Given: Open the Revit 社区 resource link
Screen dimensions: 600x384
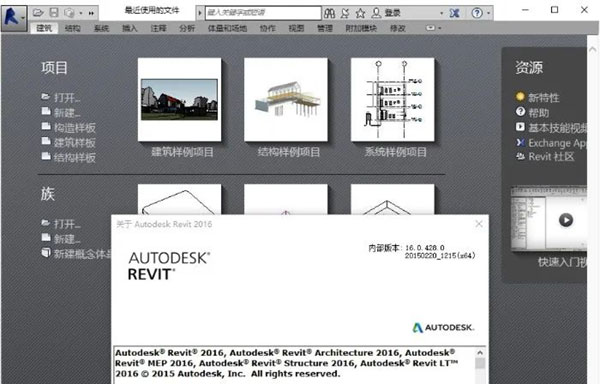Looking at the screenshot, I should 551,156.
